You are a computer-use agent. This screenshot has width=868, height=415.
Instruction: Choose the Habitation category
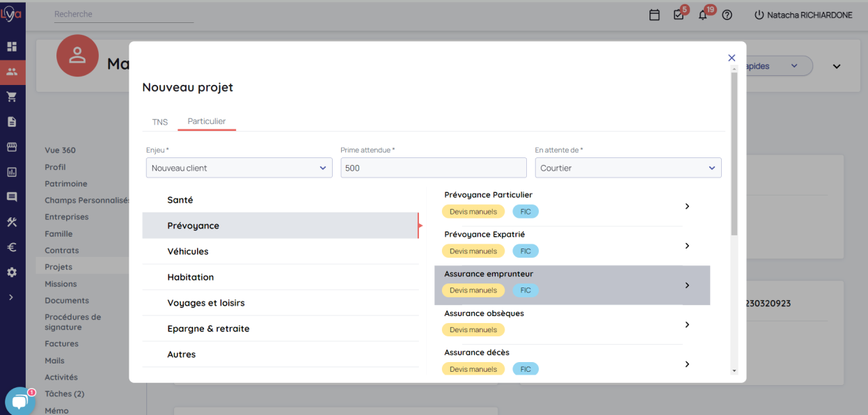(x=191, y=277)
